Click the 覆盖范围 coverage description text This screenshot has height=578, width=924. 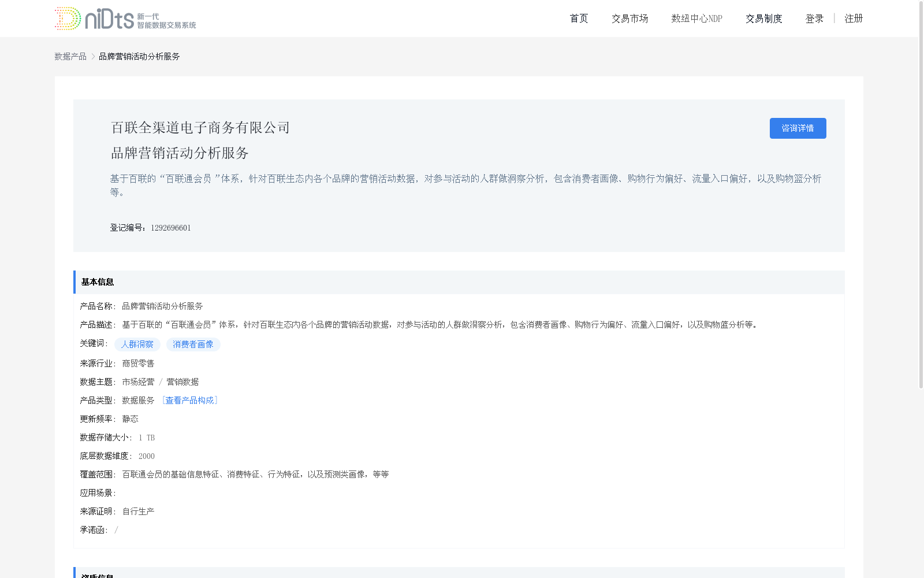point(255,475)
